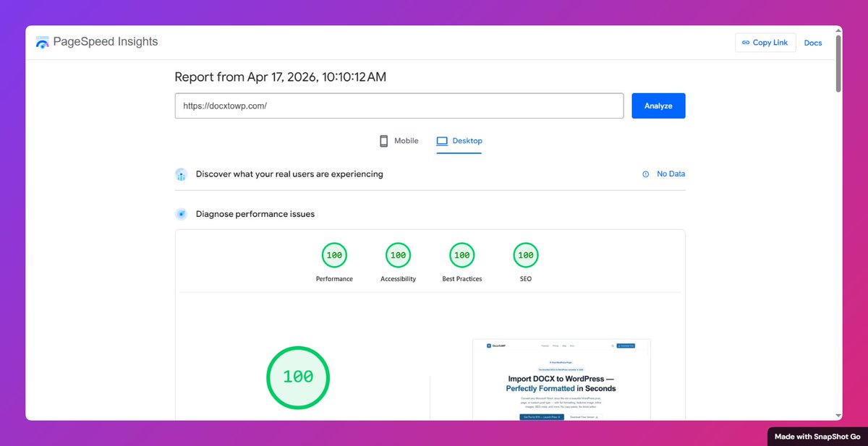Open the PageSpeed Insights title link
The image size is (868, 446).
106,42
